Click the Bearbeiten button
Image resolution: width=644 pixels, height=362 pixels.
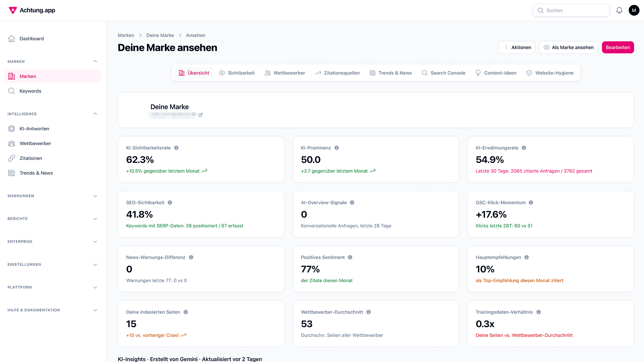[x=618, y=47]
